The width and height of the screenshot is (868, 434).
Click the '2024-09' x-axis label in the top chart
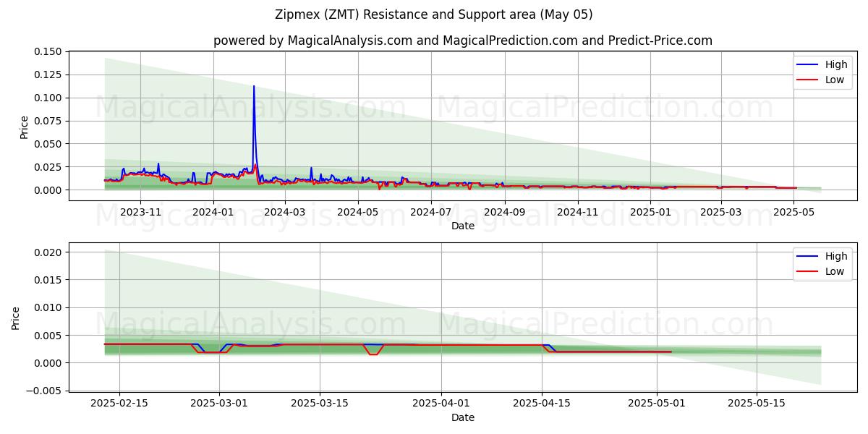(505, 212)
